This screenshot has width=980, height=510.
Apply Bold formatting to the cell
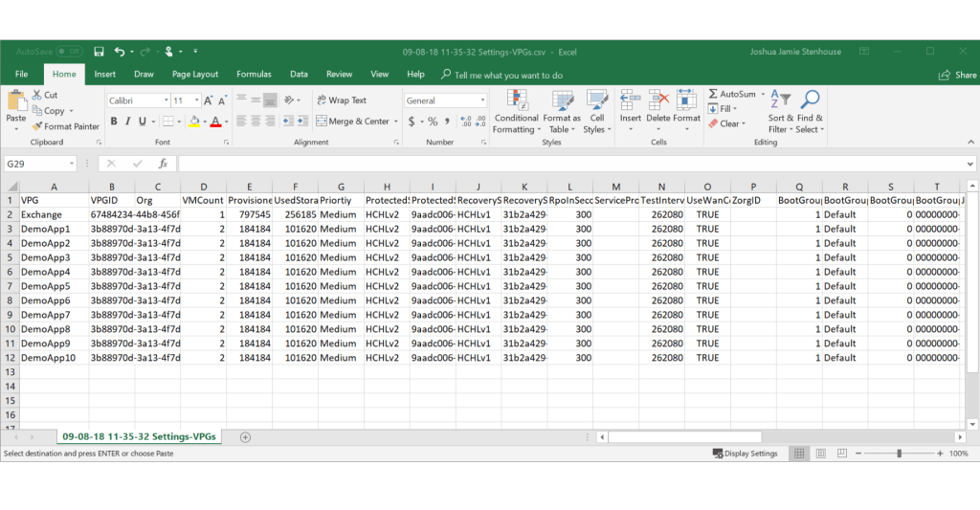[x=114, y=122]
